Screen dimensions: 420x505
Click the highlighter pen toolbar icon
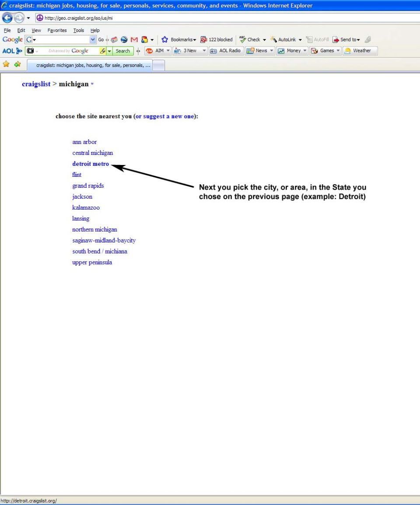click(x=368, y=40)
